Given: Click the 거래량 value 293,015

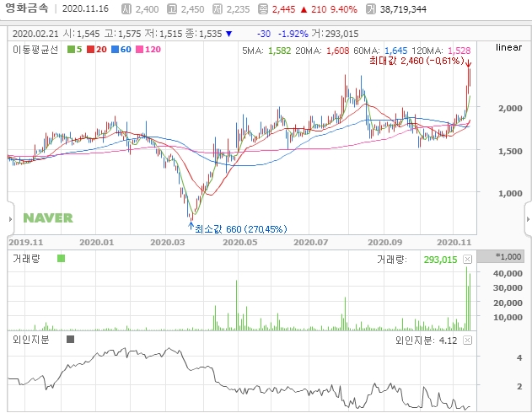Looking at the screenshot, I should 440,260.
